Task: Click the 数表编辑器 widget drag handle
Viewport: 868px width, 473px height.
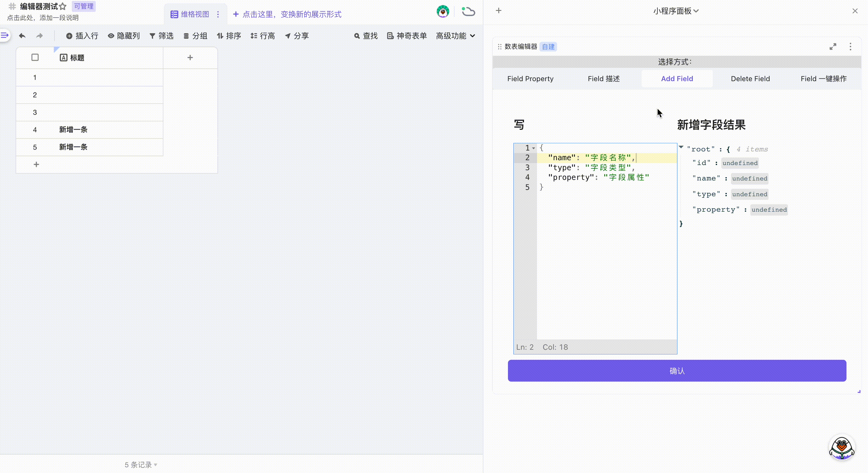Action: tap(500, 47)
